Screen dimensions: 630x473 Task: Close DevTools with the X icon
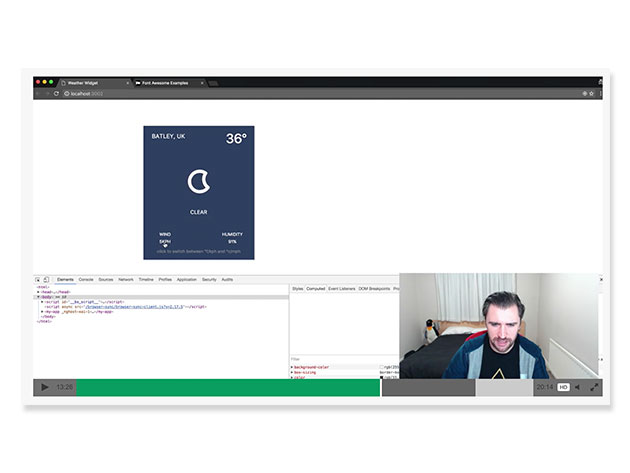(601, 279)
